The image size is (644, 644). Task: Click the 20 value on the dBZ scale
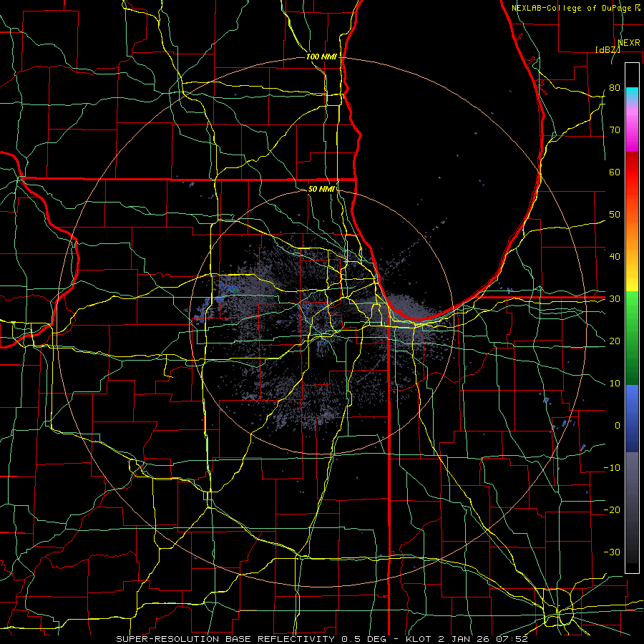615,341
